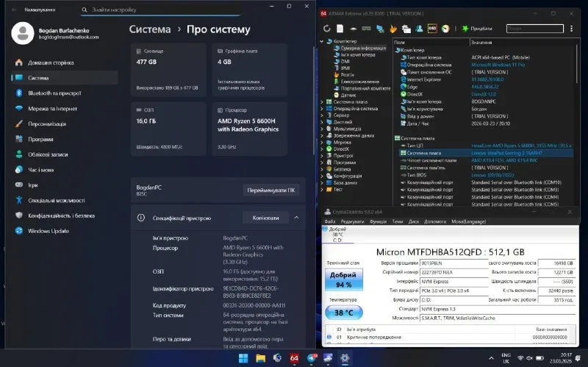Launch the flame stability test icon
Viewport: 588px width, 367px height.
393,29
